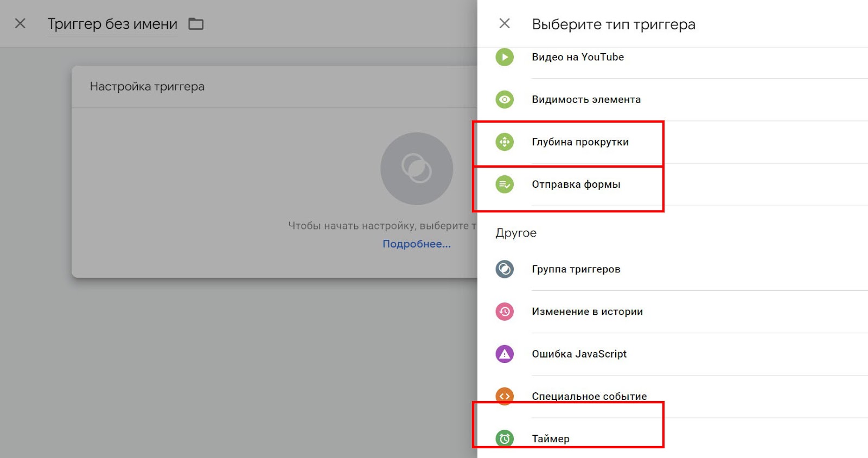Screen dimensions: 868x458
Task: Click the JavaScript error warning icon
Action: coord(505,354)
